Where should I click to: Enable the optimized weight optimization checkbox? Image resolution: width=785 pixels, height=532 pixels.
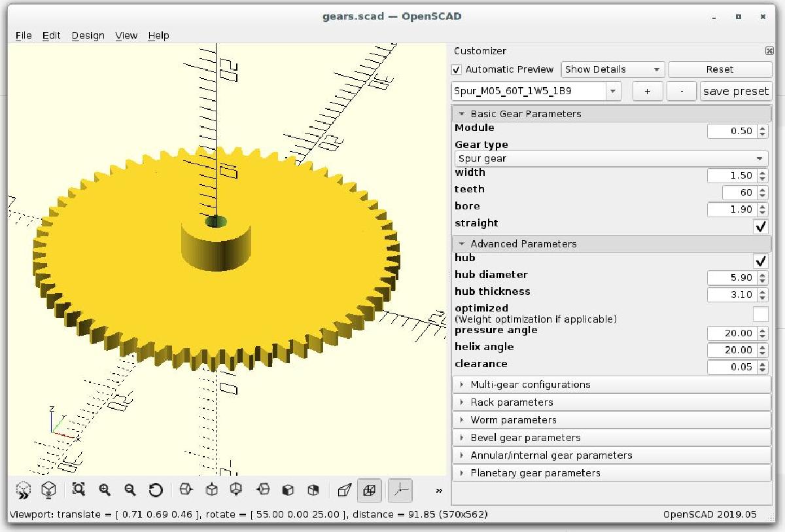[760, 314]
